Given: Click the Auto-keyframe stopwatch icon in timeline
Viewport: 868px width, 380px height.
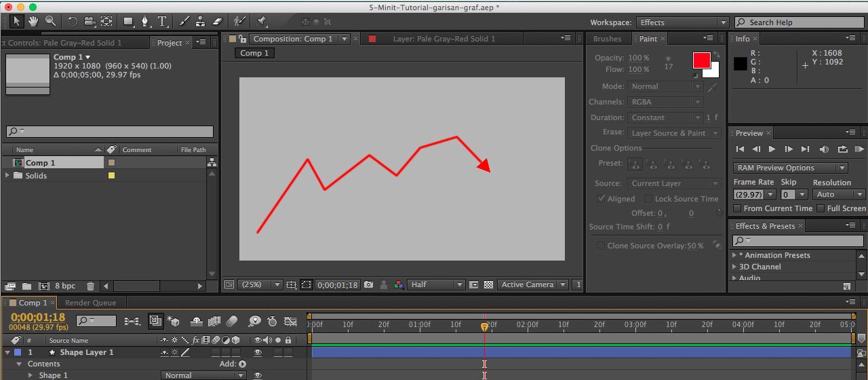Looking at the screenshot, I should pos(272,321).
